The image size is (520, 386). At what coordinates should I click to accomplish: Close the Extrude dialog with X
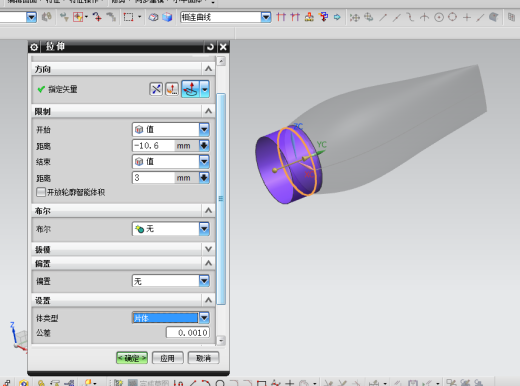point(223,47)
